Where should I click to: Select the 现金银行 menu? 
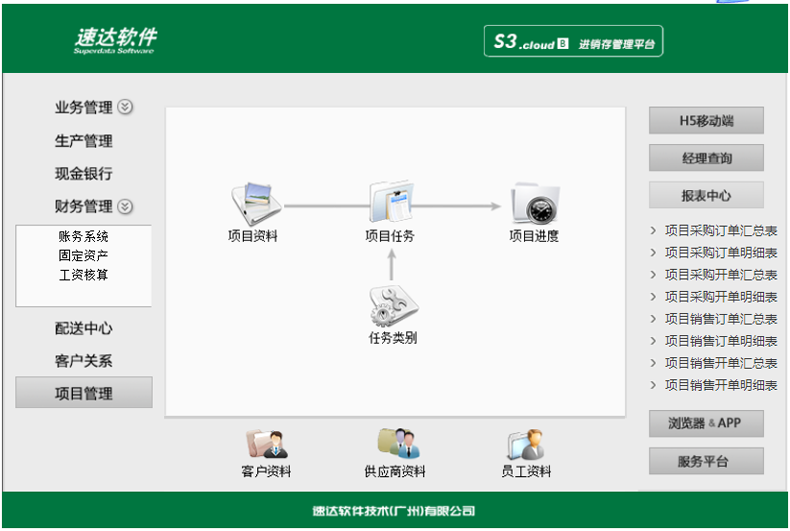tap(84, 174)
